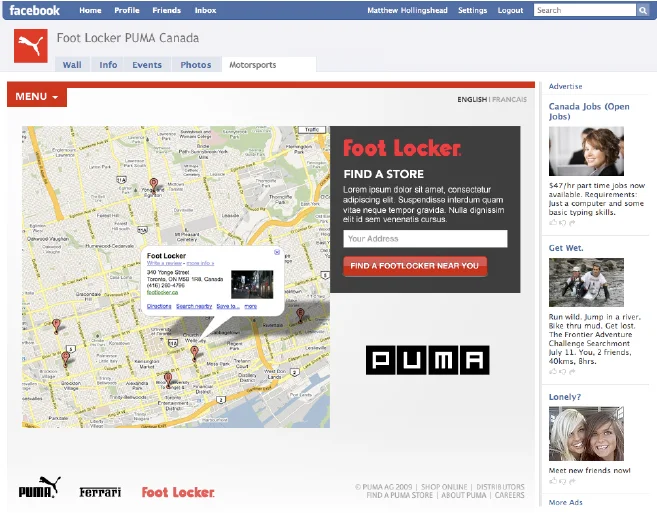657x513 pixels.
Task: Open the red MENU dropdown
Action: point(37,97)
